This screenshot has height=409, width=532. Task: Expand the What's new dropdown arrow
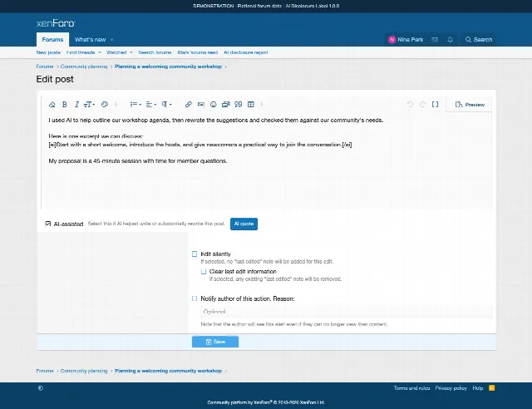(x=112, y=40)
